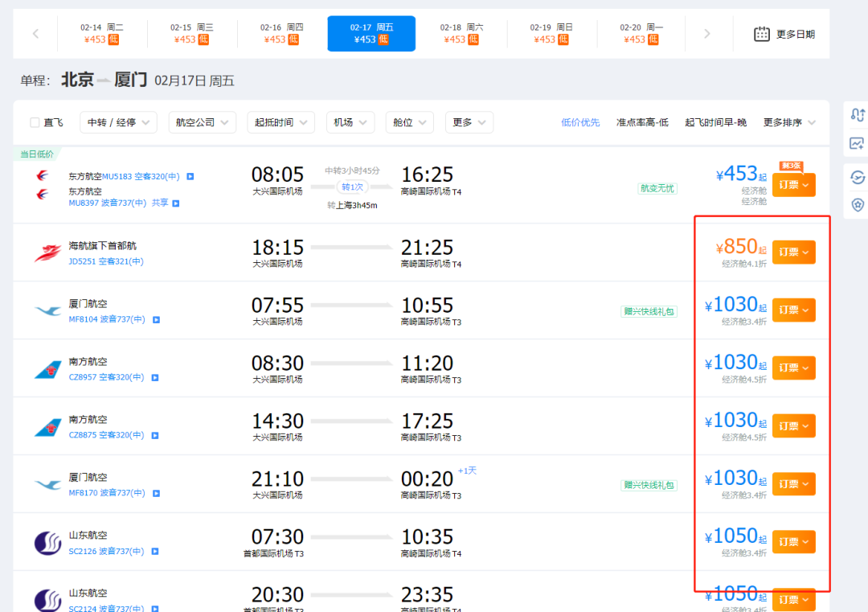Click 厦门航空 logo on MF8104 row

click(47, 310)
